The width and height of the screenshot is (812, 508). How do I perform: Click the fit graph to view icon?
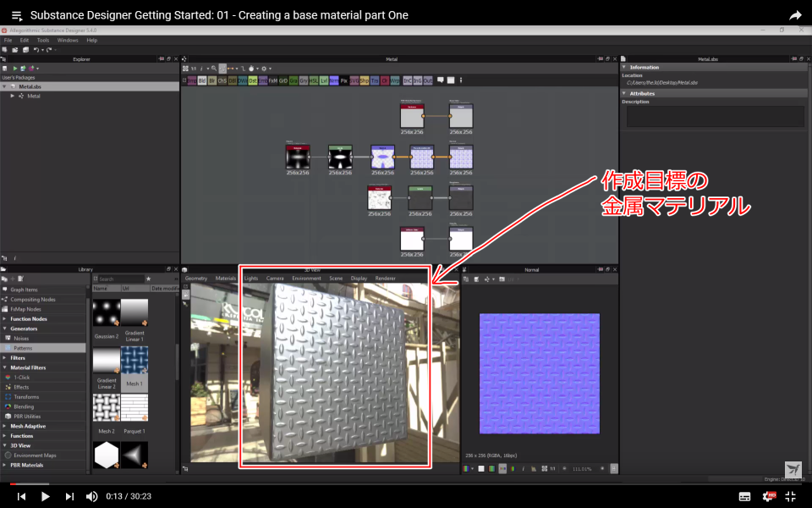(185, 69)
